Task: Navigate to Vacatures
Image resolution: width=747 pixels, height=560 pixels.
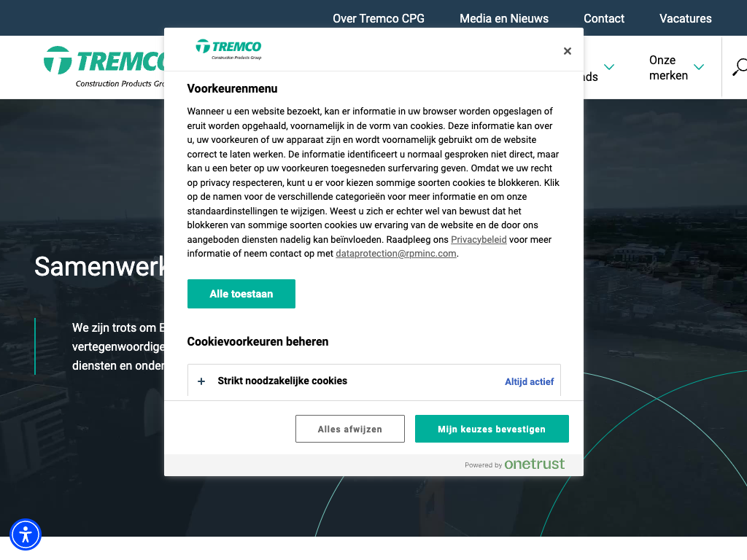Action: click(x=685, y=18)
